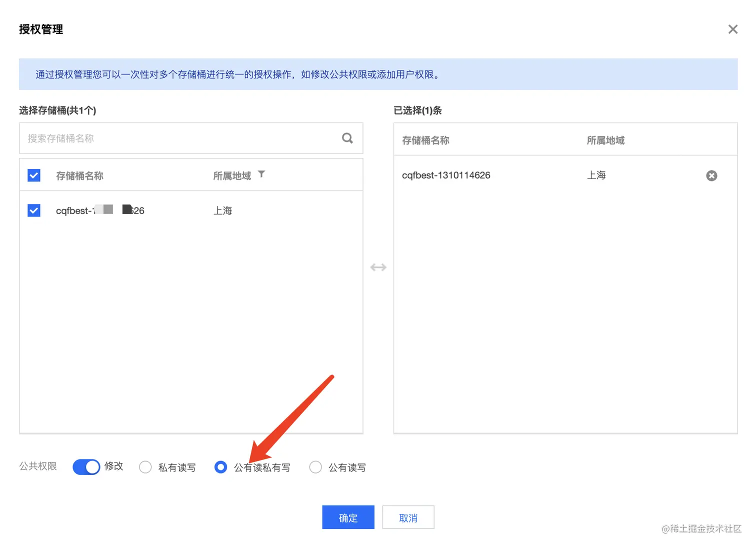
Task: Click the 上海 region cell in the left list
Action: (x=223, y=210)
